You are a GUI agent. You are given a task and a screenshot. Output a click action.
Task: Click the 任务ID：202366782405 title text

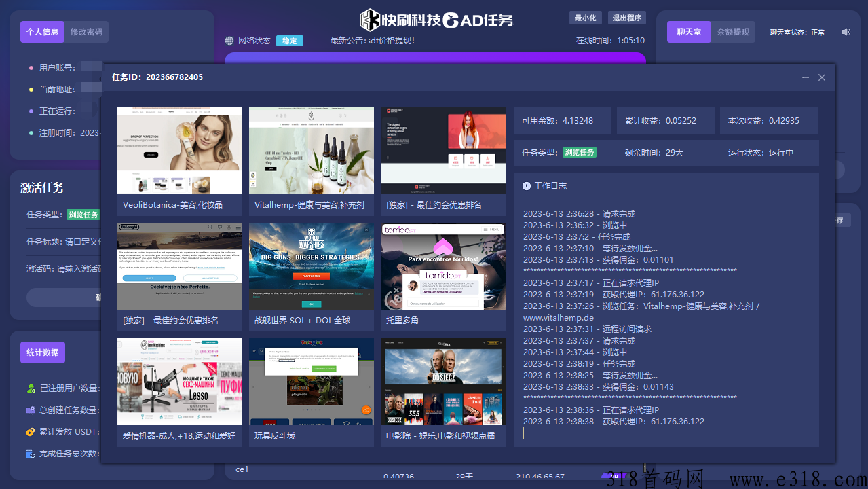(x=157, y=77)
